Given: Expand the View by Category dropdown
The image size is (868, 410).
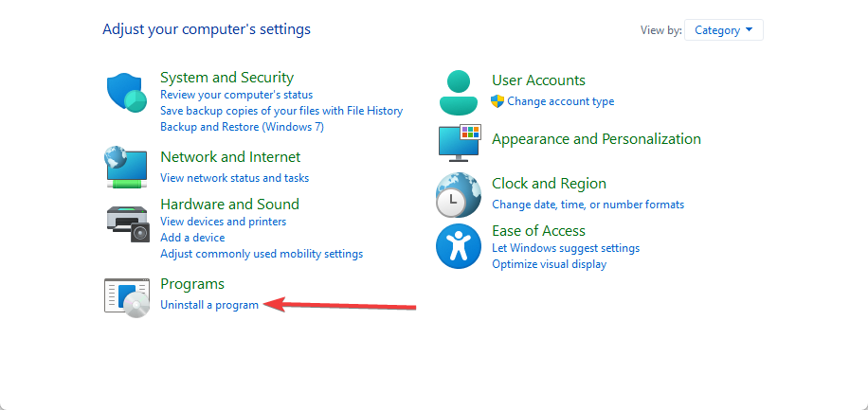Looking at the screenshot, I should pos(724,30).
